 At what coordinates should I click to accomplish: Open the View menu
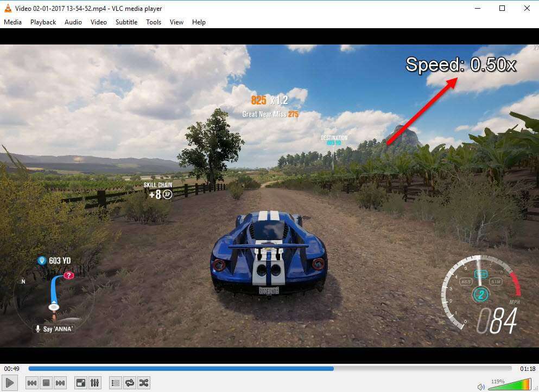coord(176,22)
